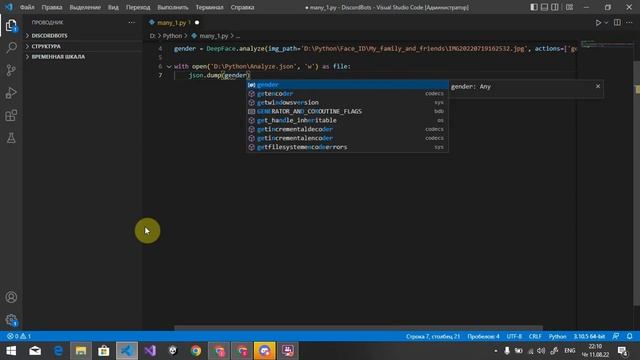Select get_handle_inheritable suggestion

347,120
